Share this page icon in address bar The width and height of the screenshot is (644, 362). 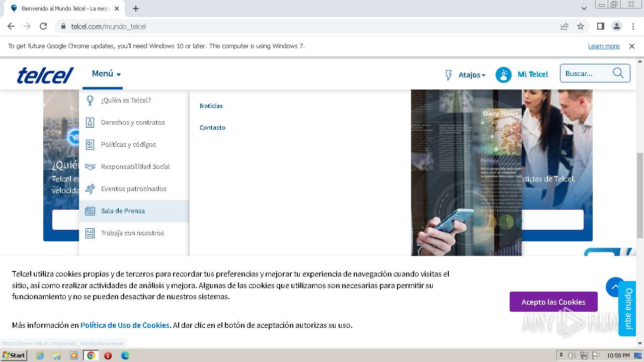565,26
